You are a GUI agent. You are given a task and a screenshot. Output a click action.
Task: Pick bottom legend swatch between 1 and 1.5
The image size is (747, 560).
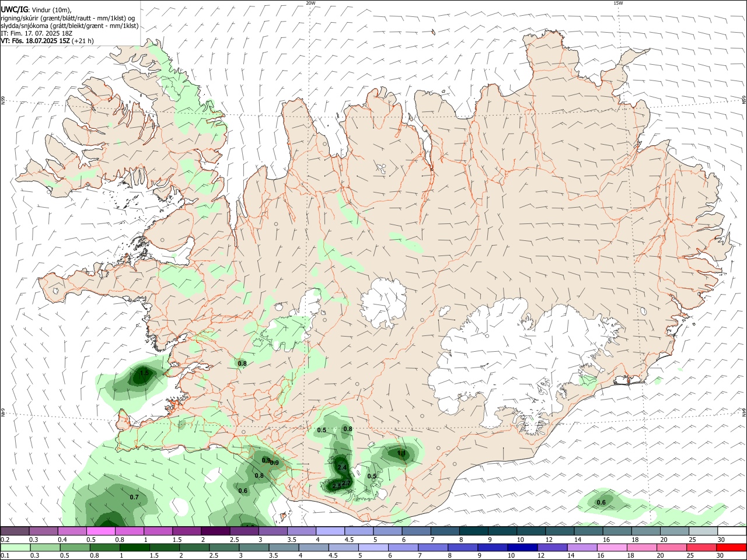(x=134, y=548)
